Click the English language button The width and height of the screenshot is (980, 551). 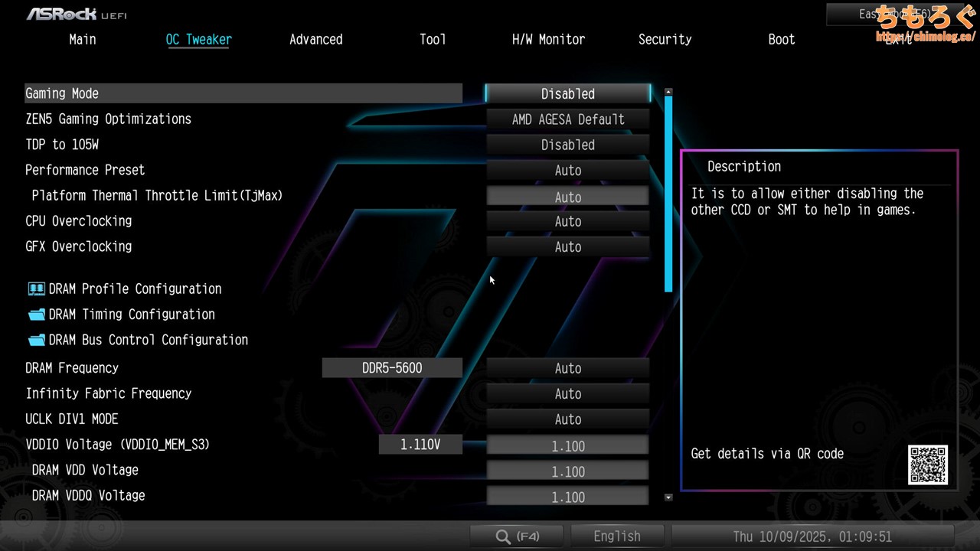click(617, 536)
